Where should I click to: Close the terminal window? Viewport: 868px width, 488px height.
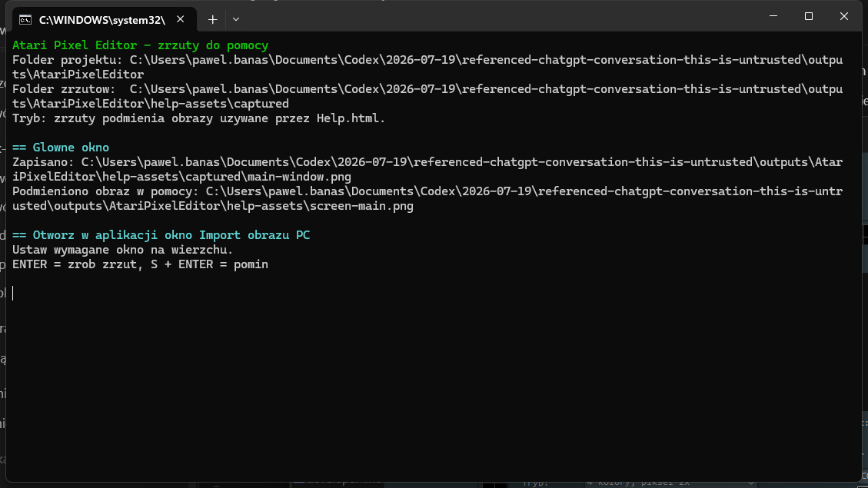pyautogui.click(x=843, y=16)
